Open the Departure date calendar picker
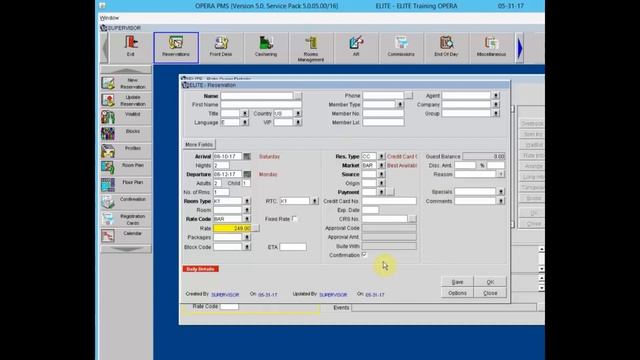This screenshot has height=360, width=640. click(x=247, y=174)
